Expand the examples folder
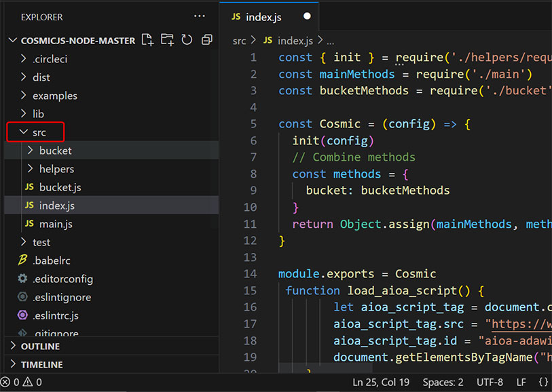The height and width of the screenshot is (392, 552). tap(24, 95)
